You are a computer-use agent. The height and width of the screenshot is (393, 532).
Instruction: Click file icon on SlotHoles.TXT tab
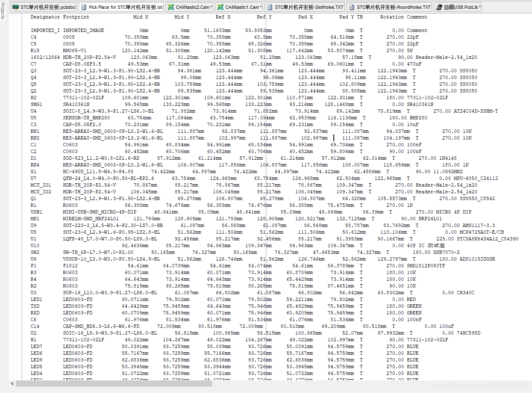point(270,7)
